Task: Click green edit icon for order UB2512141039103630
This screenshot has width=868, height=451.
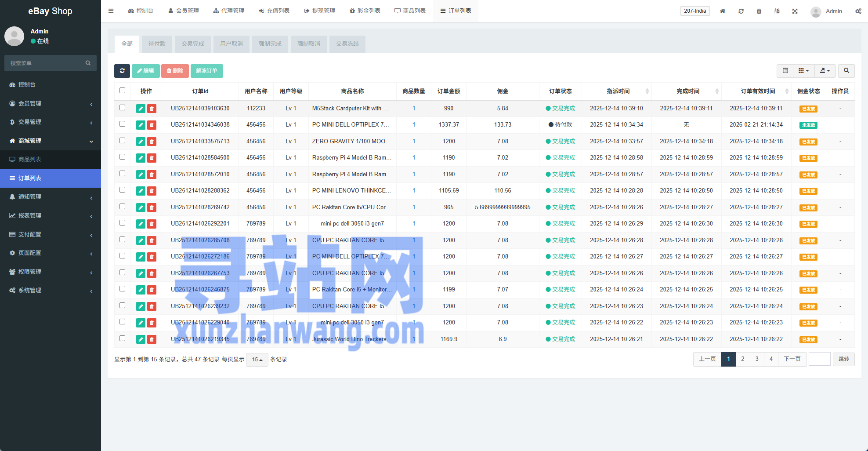Action: 141,109
